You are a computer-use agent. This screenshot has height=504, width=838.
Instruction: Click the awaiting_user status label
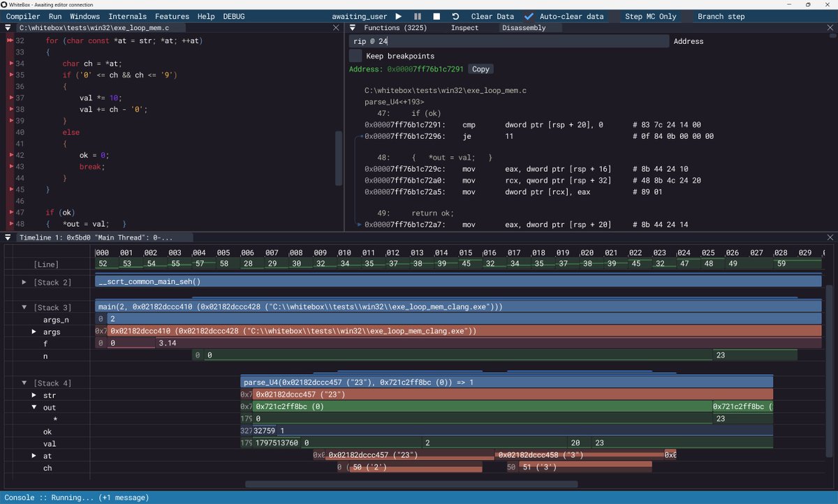[358, 16]
